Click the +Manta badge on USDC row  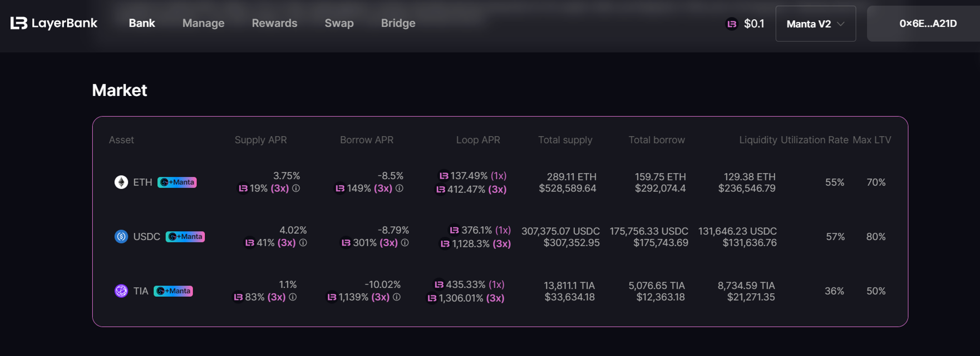pos(185,237)
